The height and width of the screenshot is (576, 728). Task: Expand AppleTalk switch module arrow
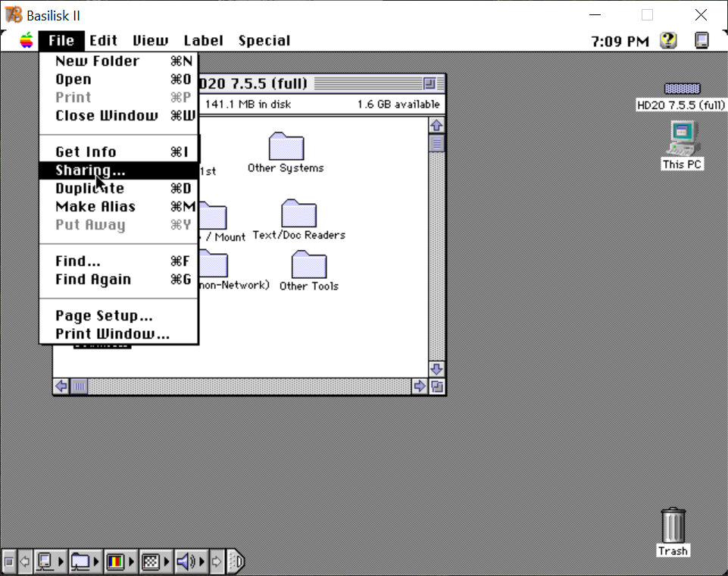tap(61, 562)
